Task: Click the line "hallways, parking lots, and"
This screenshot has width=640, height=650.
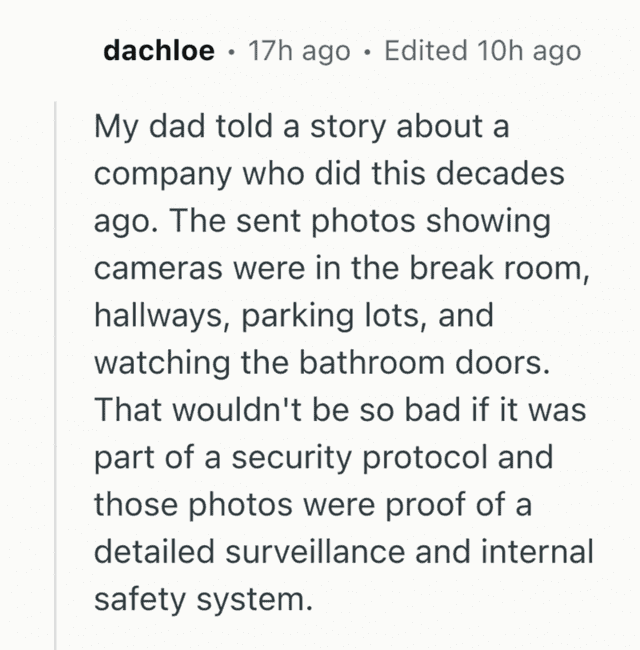Action: tap(294, 316)
